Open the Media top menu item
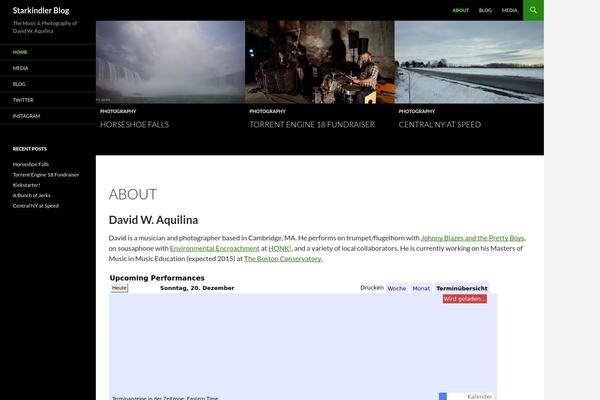600x400 pixels. click(x=509, y=10)
